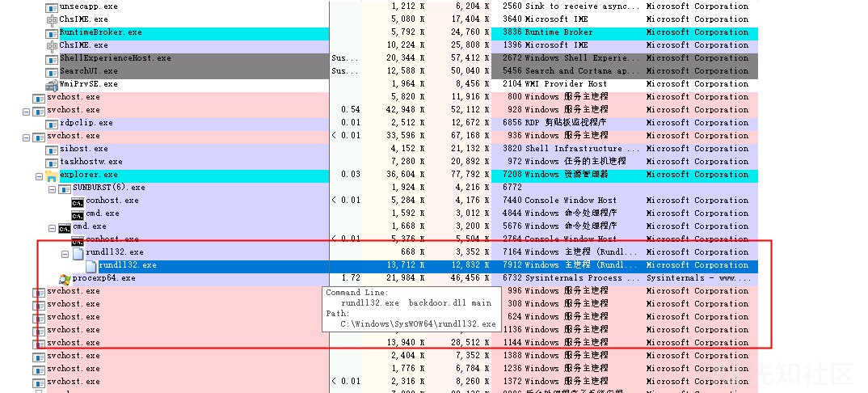Click the svchost.exe icon in PID 800 row
The width and height of the screenshot is (868, 393).
pos(39,98)
